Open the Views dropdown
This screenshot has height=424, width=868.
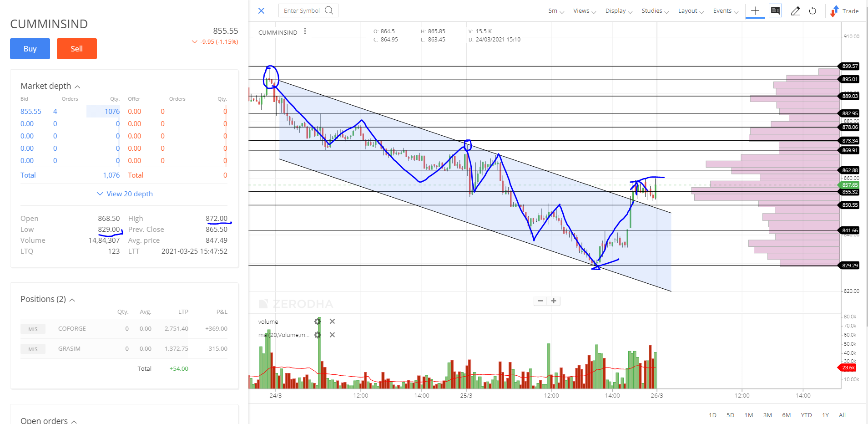click(585, 11)
